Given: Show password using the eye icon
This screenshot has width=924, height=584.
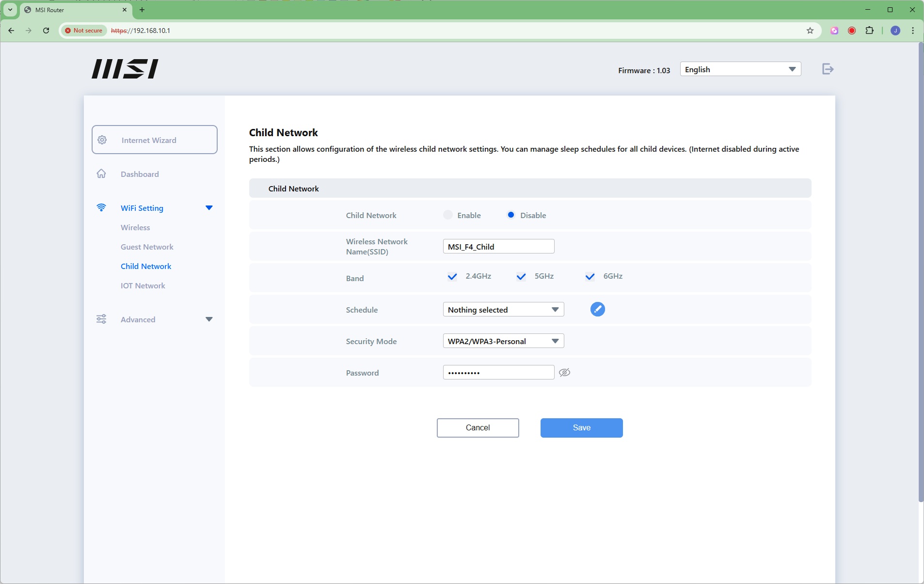Looking at the screenshot, I should click(564, 373).
